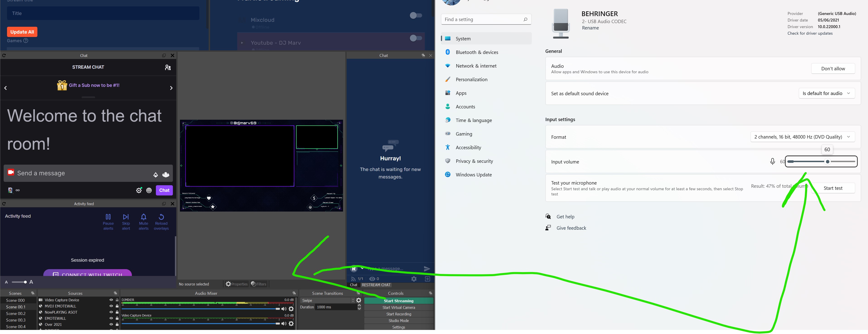The height and width of the screenshot is (334, 868).
Task: Click the Restream chat logout icon
Action: click(x=427, y=279)
